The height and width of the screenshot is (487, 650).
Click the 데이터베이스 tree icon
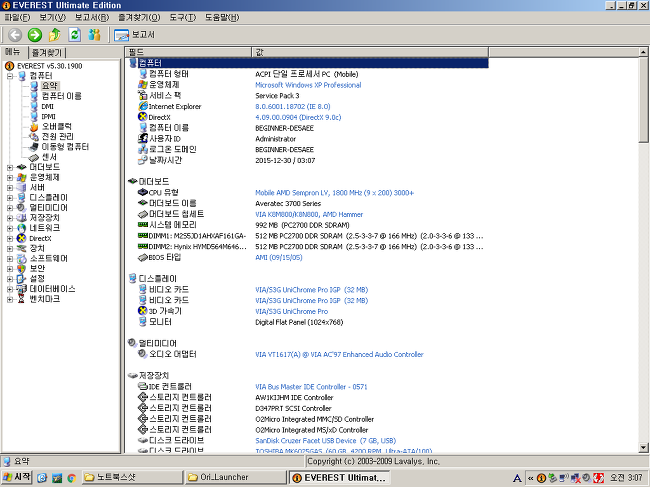pos(22,289)
